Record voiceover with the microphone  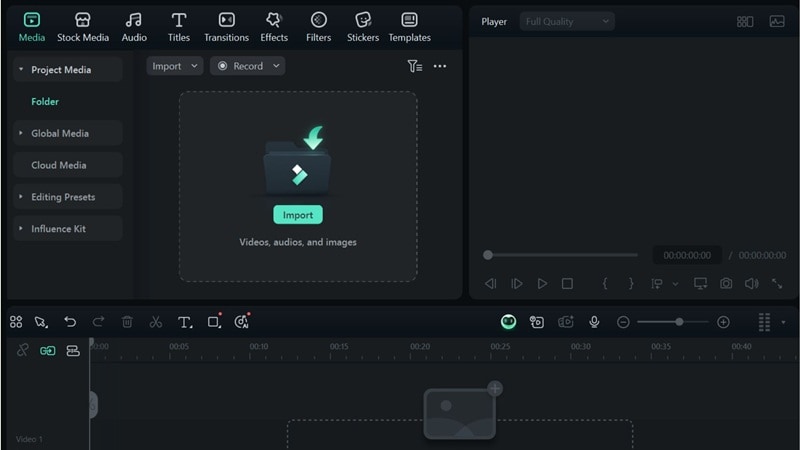coord(594,322)
